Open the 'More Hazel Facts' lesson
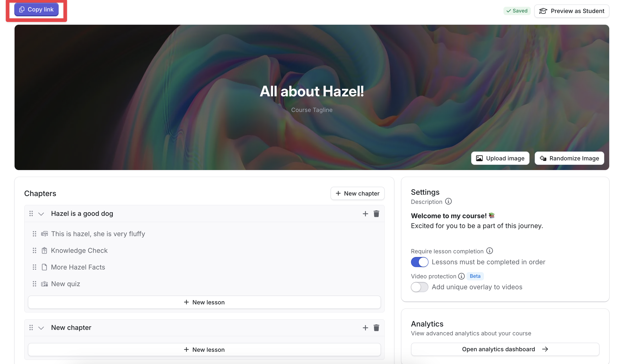Image resolution: width=623 pixels, height=364 pixels. click(x=78, y=267)
